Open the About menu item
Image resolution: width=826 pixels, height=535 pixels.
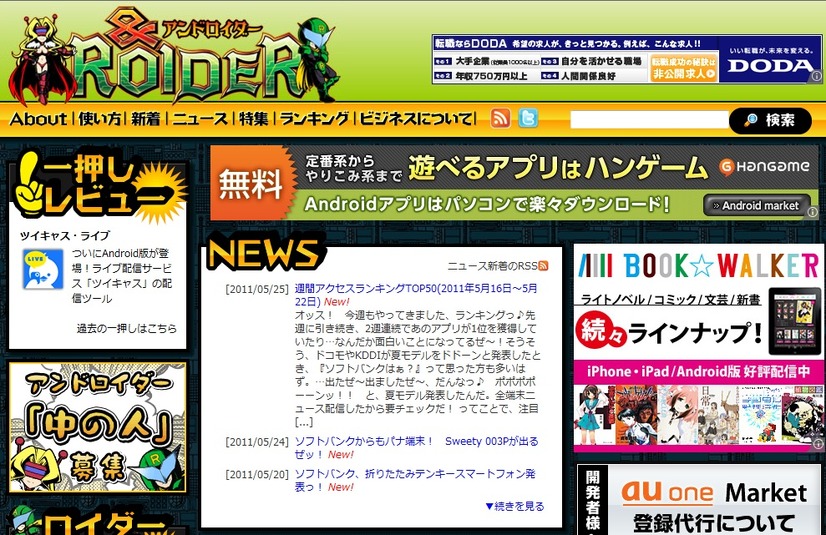coord(38,118)
